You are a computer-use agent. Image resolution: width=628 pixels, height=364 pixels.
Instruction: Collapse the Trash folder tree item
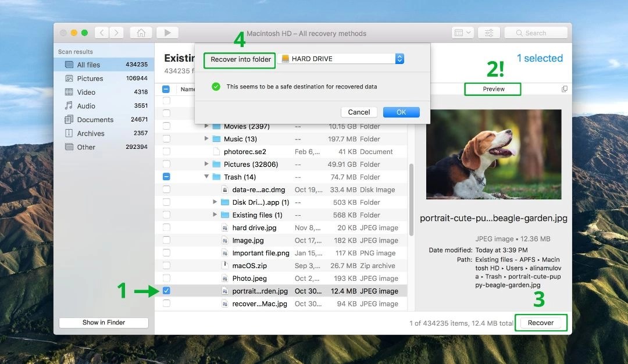click(206, 177)
